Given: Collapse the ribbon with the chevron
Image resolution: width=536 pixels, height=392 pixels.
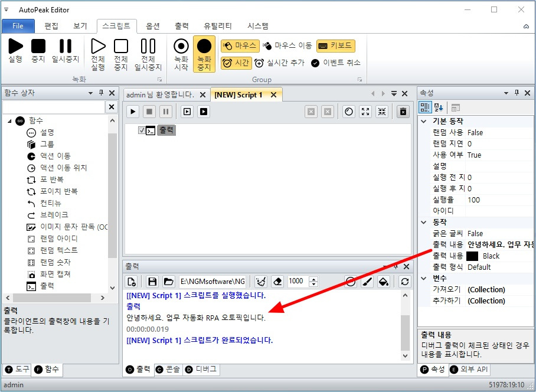Looking at the screenshot, I should (x=526, y=27).
